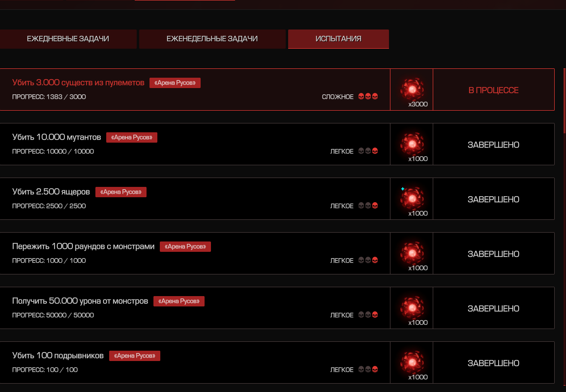566x392 pixels.
Task: Click ЗАВЕРШЕНО for the 10.000 mutants challenge
Action: 493,145
